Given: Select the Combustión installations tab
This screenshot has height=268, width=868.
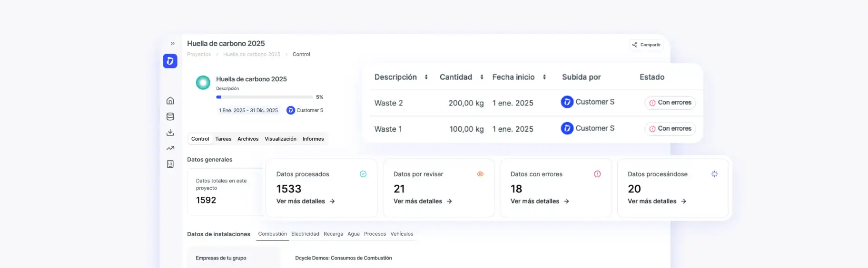Looking at the screenshot, I should [273, 234].
